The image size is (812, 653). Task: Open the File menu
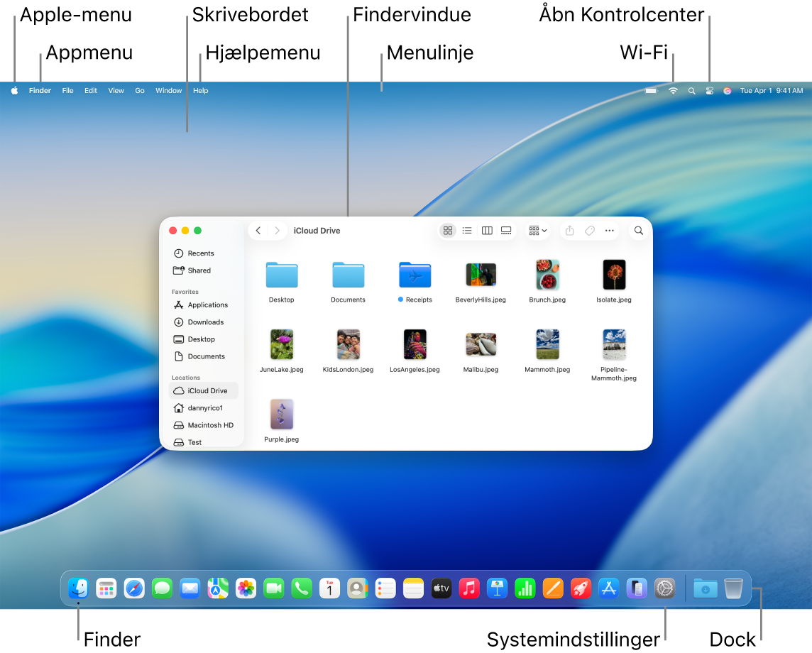[x=67, y=90]
